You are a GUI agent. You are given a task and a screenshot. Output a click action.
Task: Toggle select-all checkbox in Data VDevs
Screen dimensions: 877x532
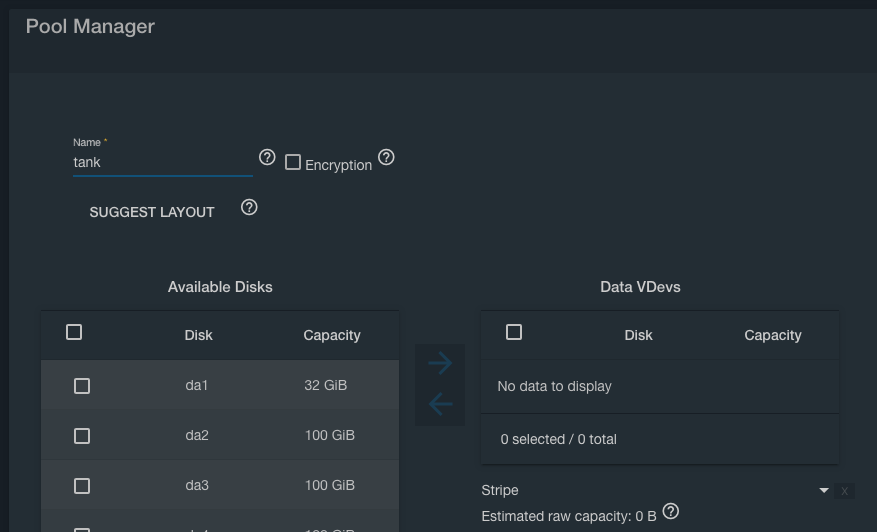[514, 332]
